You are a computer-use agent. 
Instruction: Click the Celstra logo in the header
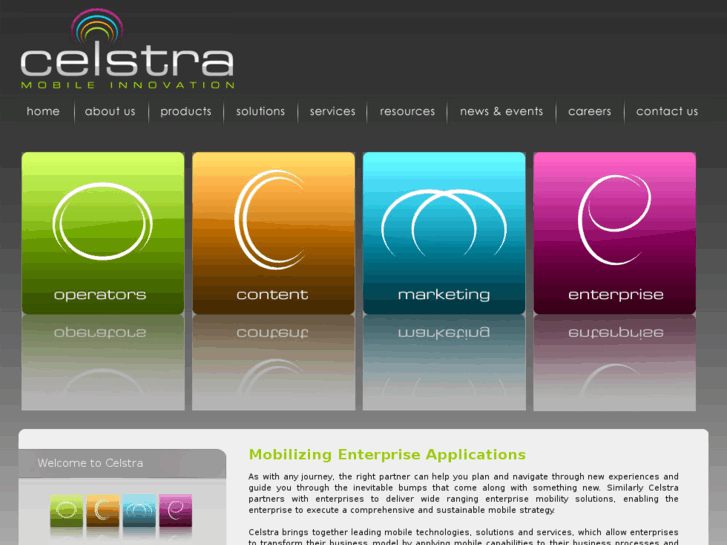tap(128, 49)
